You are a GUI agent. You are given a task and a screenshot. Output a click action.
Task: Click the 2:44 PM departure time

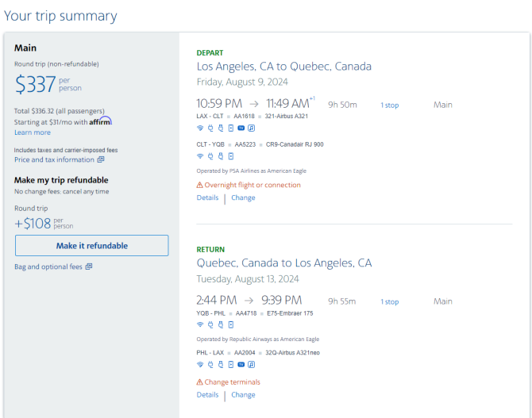217,300
